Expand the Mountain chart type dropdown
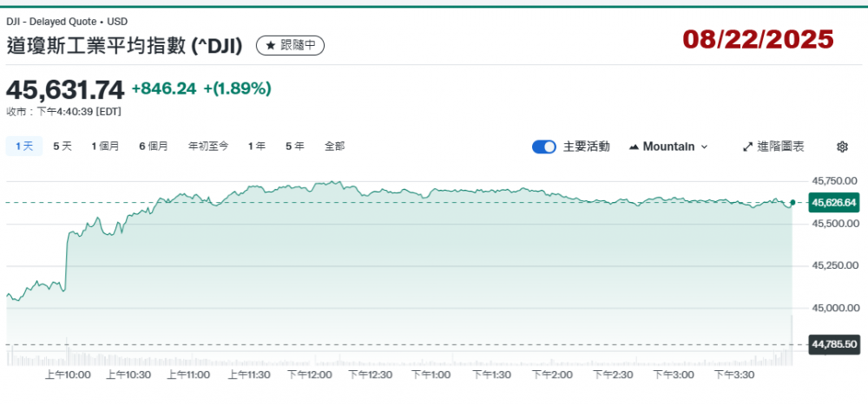The width and height of the screenshot is (868, 404). 667,147
